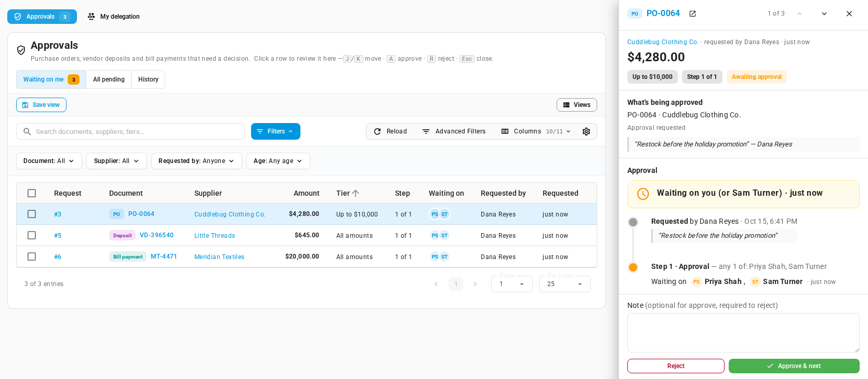Check the box for request #5
Image resolution: width=868 pixels, height=379 pixels.
coord(32,235)
